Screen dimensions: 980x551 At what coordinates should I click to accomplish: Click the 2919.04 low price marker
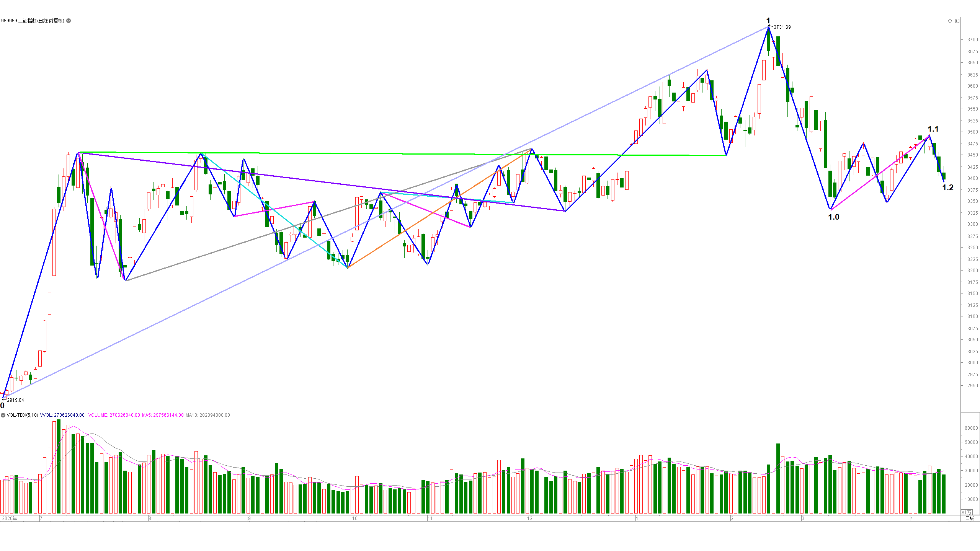tap(15, 400)
